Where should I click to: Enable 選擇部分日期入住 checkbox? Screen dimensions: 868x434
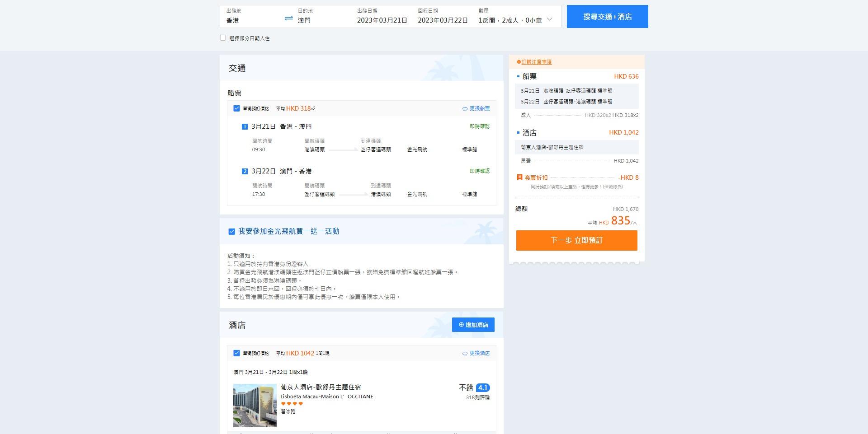click(223, 38)
